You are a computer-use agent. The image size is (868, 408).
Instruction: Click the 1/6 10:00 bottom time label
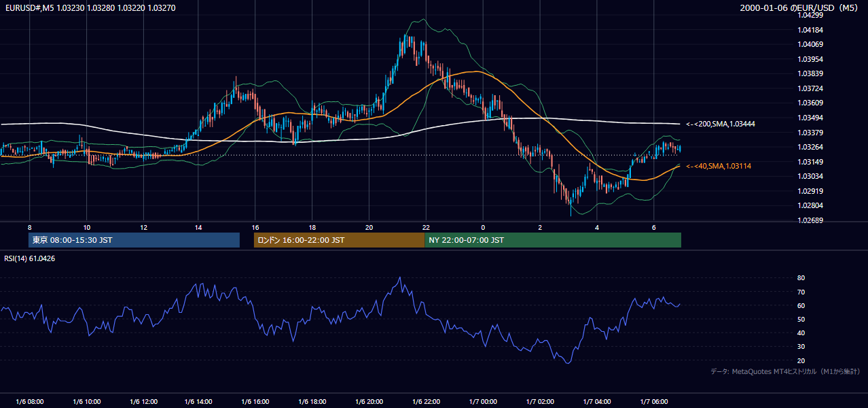click(x=86, y=402)
